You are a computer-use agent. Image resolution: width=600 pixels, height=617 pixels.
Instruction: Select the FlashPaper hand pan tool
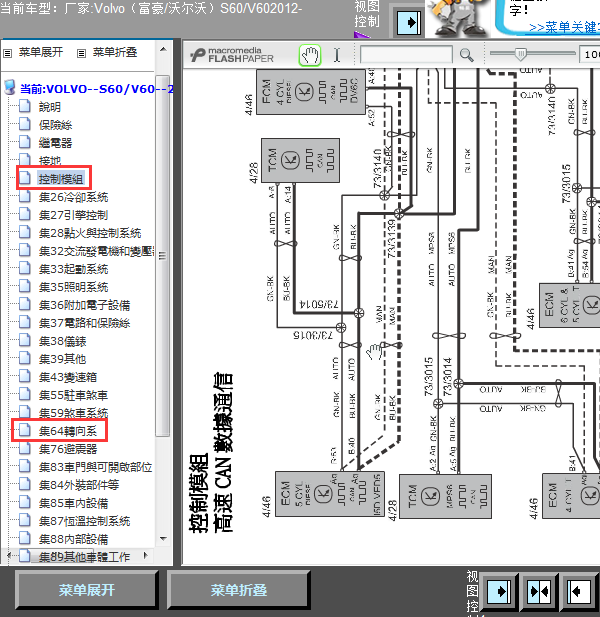click(310, 55)
